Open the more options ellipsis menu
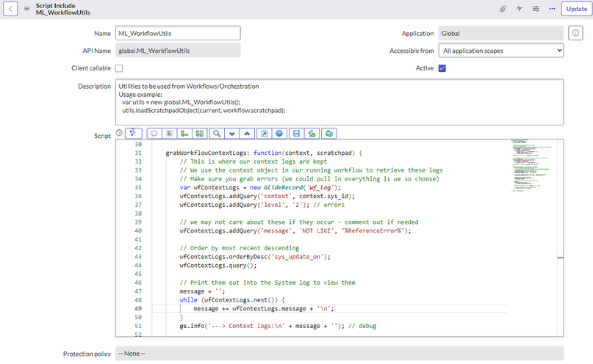 (x=552, y=9)
